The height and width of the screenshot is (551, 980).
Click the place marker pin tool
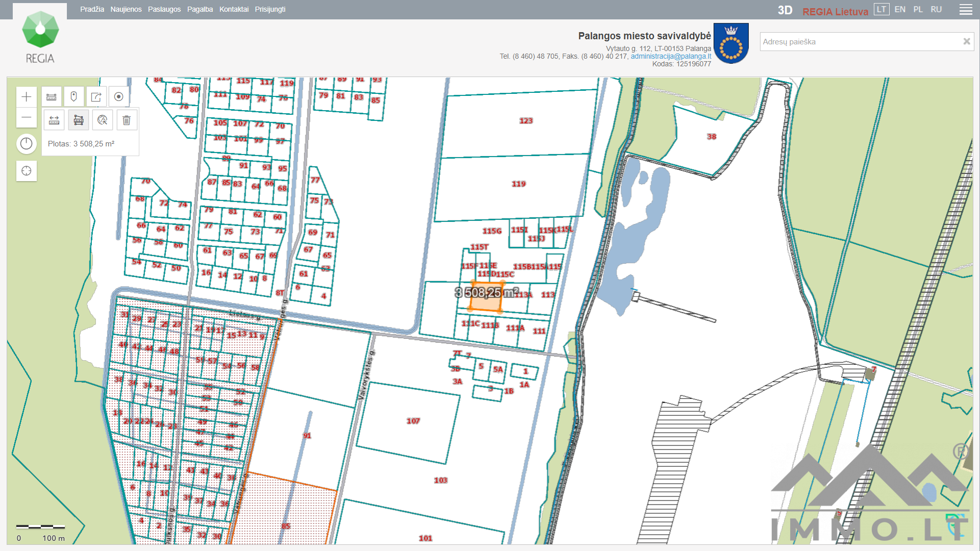click(x=74, y=97)
